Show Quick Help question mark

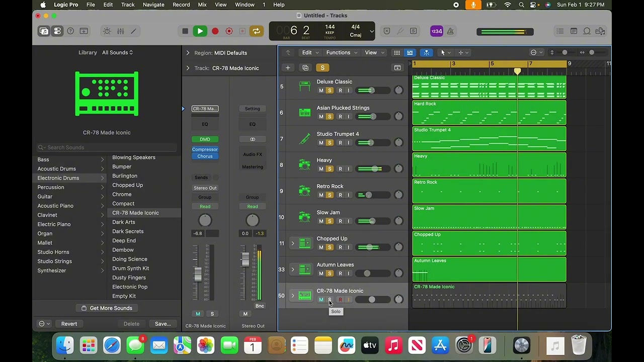click(x=70, y=31)
